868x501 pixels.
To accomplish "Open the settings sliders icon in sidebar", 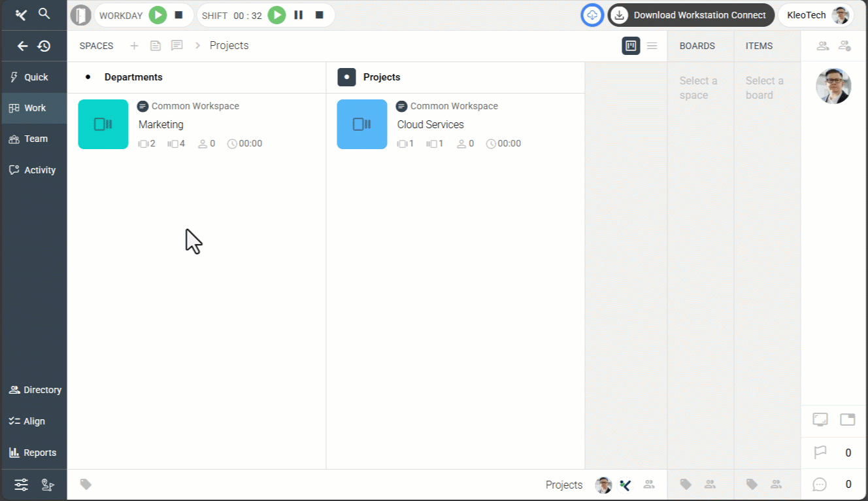I will (x=22, y=485).
